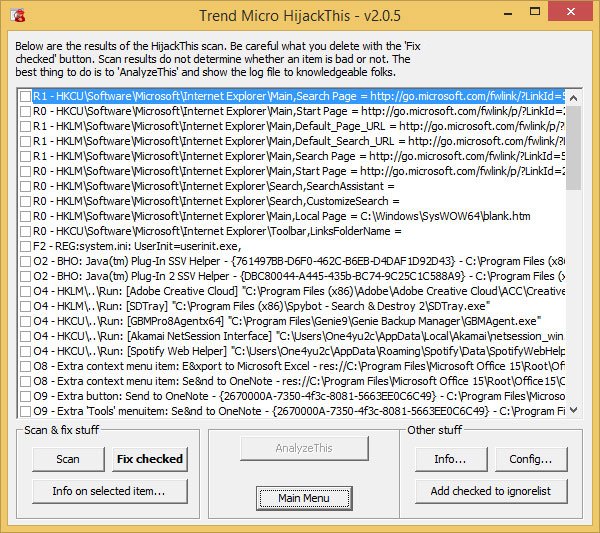Maximize the HijackThis window

click(535, 12)
